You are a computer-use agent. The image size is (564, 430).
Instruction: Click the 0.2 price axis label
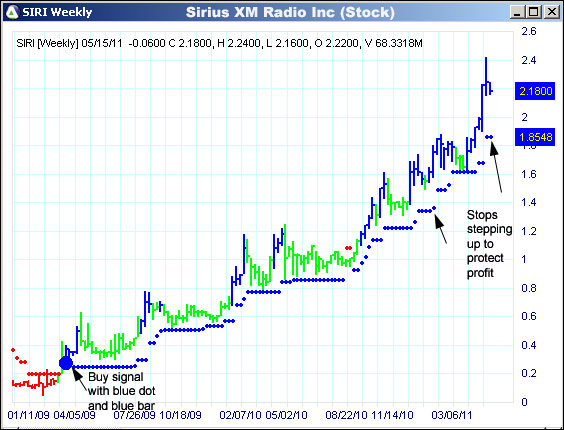point(529,374)
